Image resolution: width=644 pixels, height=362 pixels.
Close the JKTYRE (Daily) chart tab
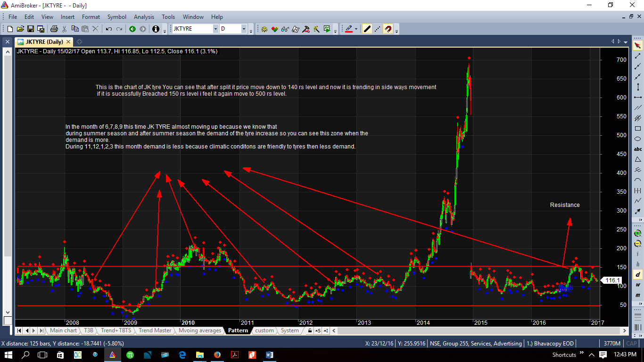pyautogui.click(x=69, y=41)
